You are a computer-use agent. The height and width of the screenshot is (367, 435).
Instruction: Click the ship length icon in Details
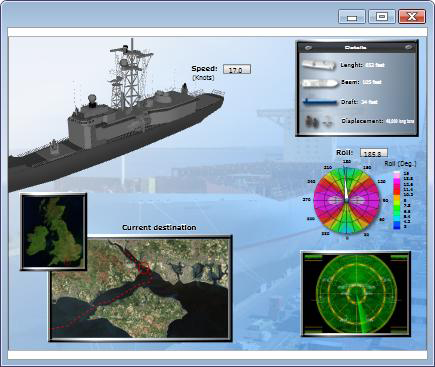pyautogui.click(x=319, y=65)
